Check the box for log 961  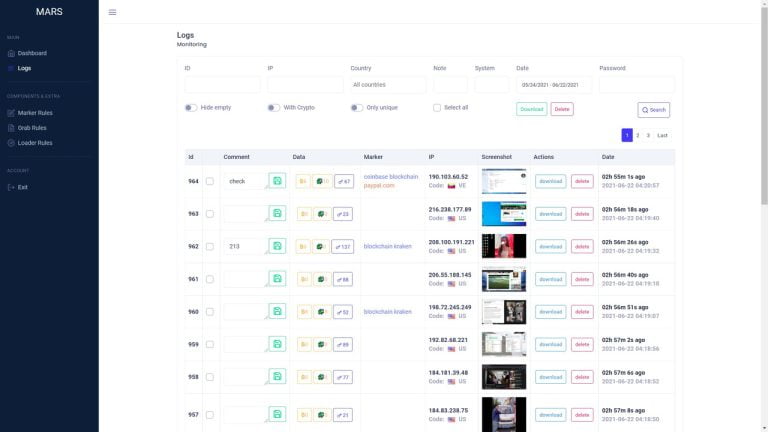[210, 279]
